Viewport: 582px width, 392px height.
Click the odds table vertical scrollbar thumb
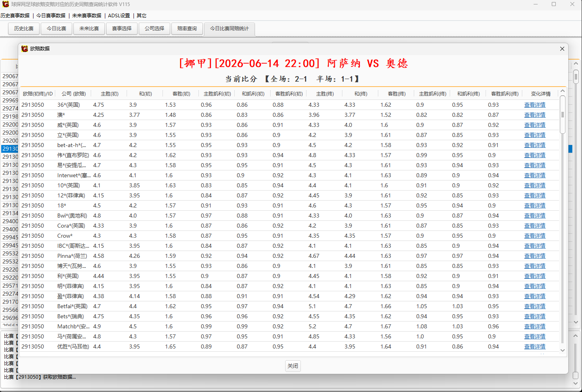click(x=563, y=114)
